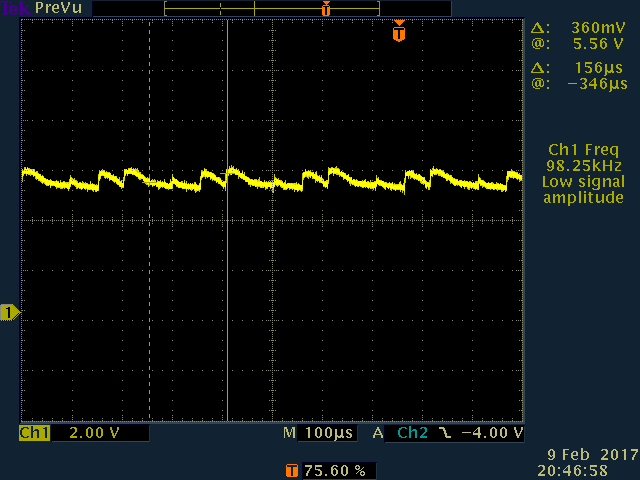This screenshot has width=640, height=480.
Task: Click the −346µs cursor time readout
Action: click(x=598, y=84)
